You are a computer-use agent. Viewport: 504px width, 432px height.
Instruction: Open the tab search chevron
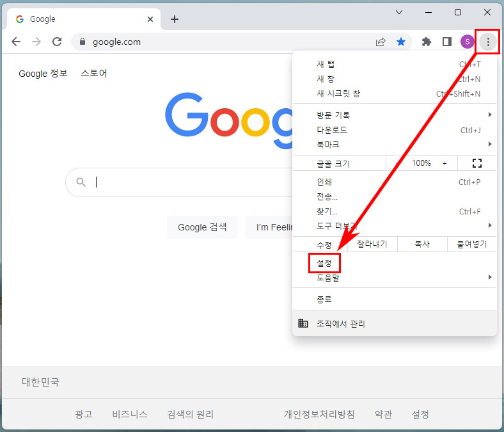pyautogui.click(x=399, y=12)
